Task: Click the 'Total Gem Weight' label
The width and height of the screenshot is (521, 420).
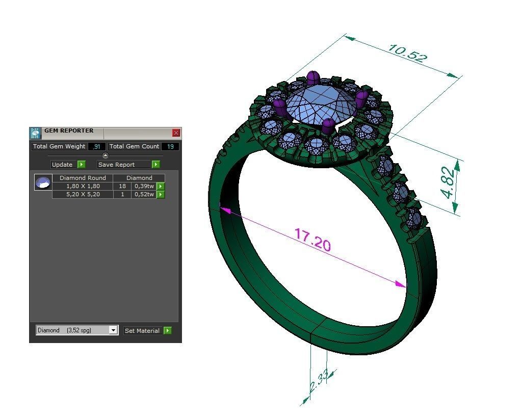Action: [x=59, y=146]
